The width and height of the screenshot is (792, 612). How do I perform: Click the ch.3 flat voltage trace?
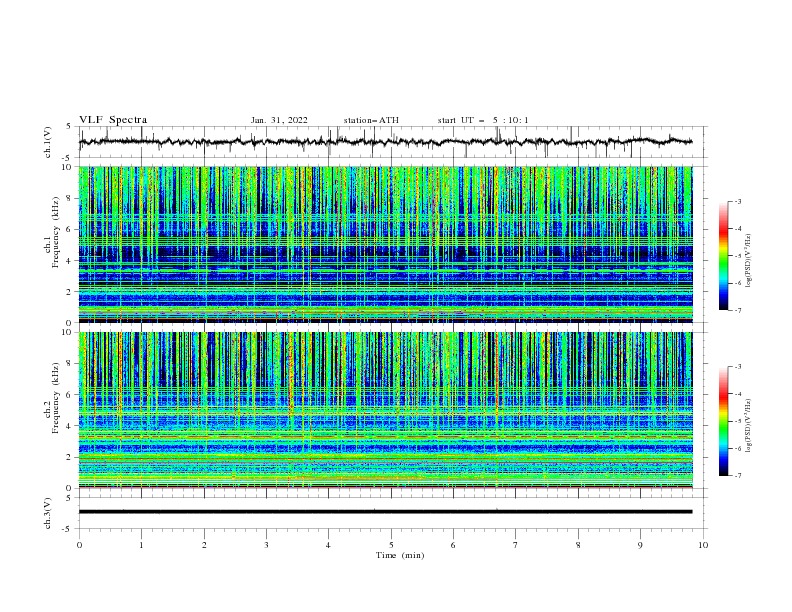click(386, 512)
